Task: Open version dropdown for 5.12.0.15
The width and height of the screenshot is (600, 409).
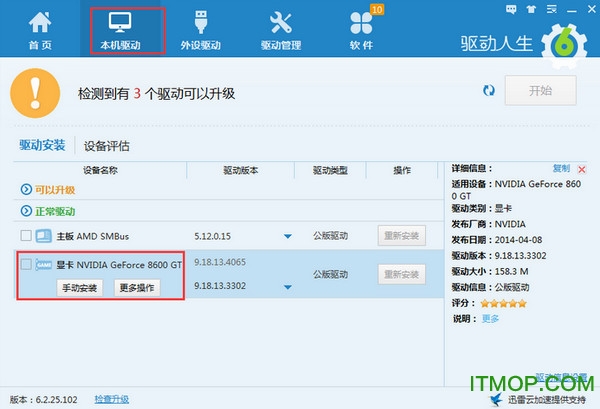Action: point(288,236)
